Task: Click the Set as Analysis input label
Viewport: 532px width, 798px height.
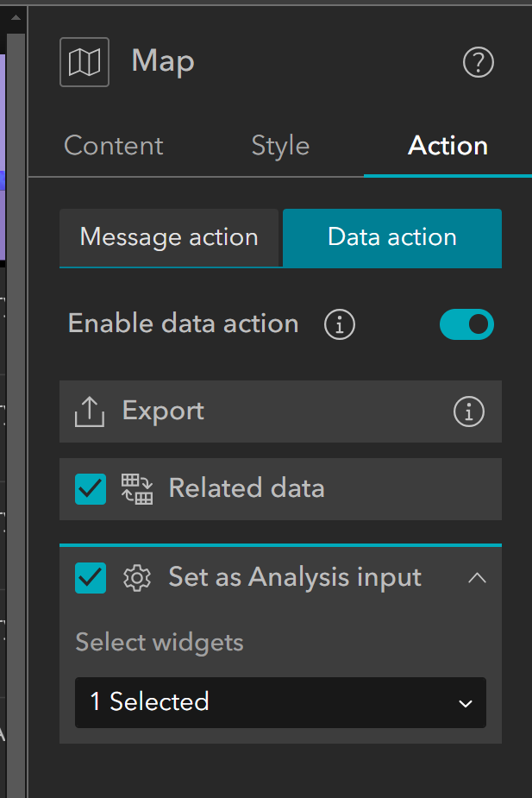Action: pyautogui.click(x=295, y=577)
